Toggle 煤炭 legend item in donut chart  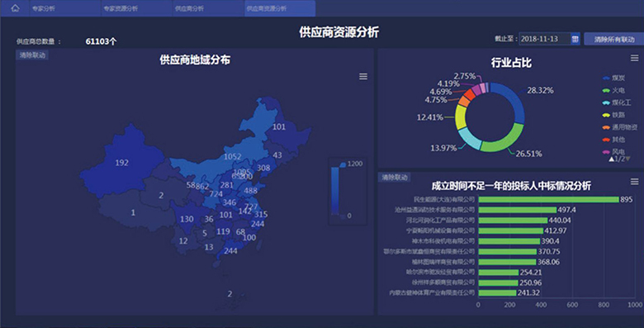click(x=614, y=78)
